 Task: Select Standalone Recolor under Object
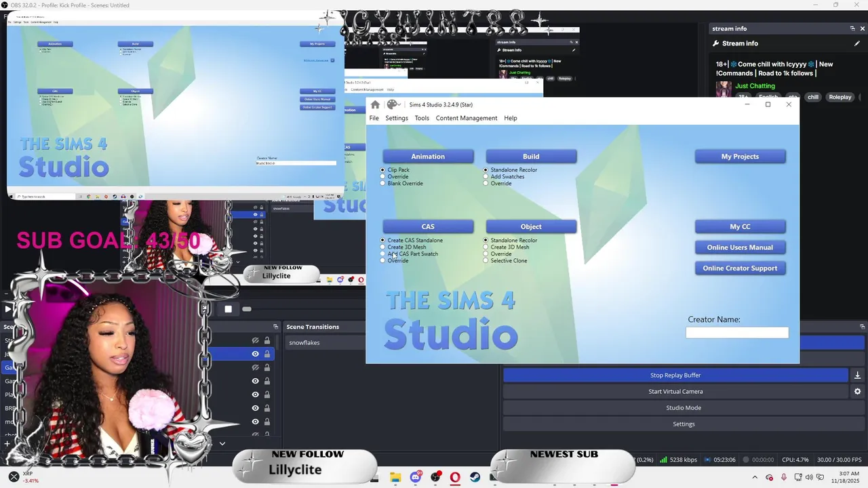click(486, 241)
